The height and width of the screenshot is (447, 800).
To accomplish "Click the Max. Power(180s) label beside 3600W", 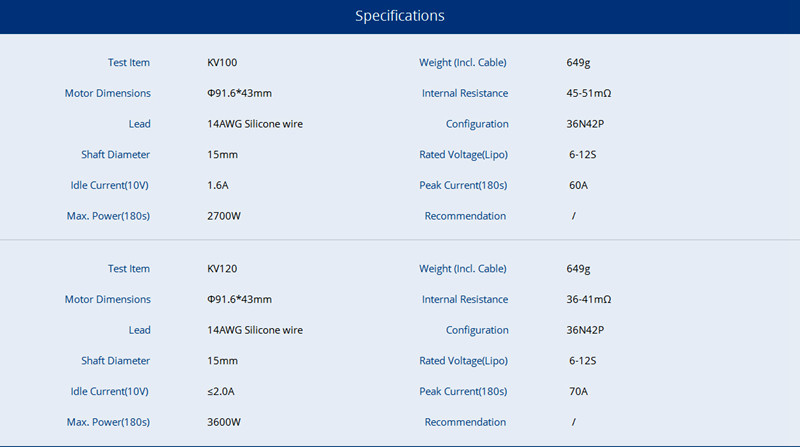I will click(x=108, y=423).
